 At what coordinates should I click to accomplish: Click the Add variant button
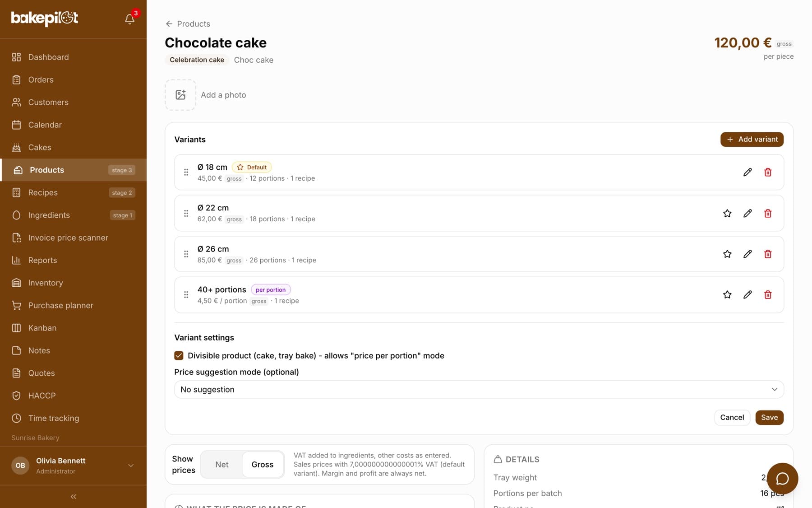(x=752, y=139)
